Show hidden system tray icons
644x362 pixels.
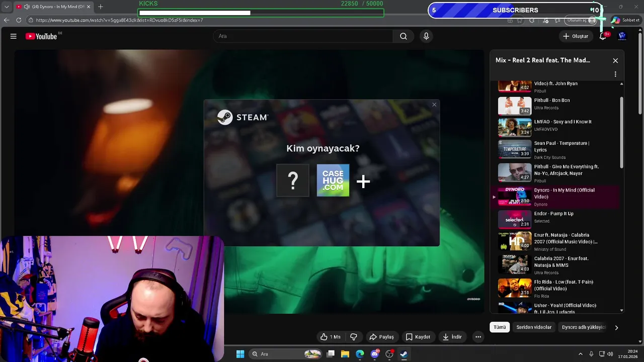pyautogui.click(x=580, y=354)
